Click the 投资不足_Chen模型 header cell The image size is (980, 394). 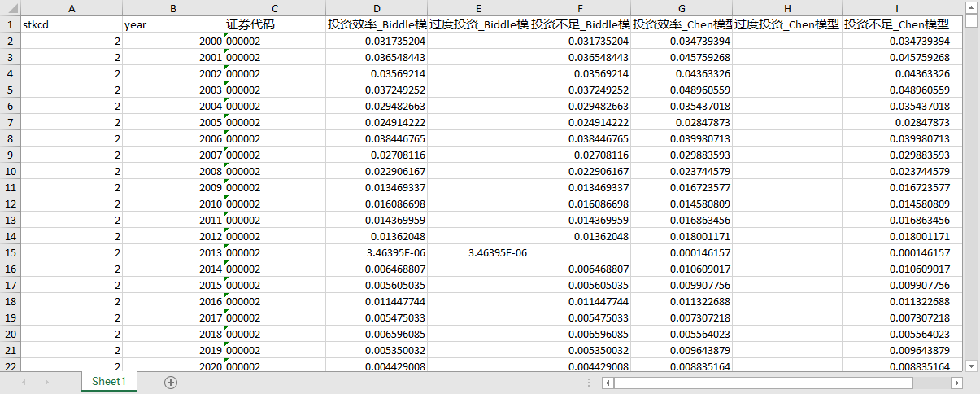point(897,24)
